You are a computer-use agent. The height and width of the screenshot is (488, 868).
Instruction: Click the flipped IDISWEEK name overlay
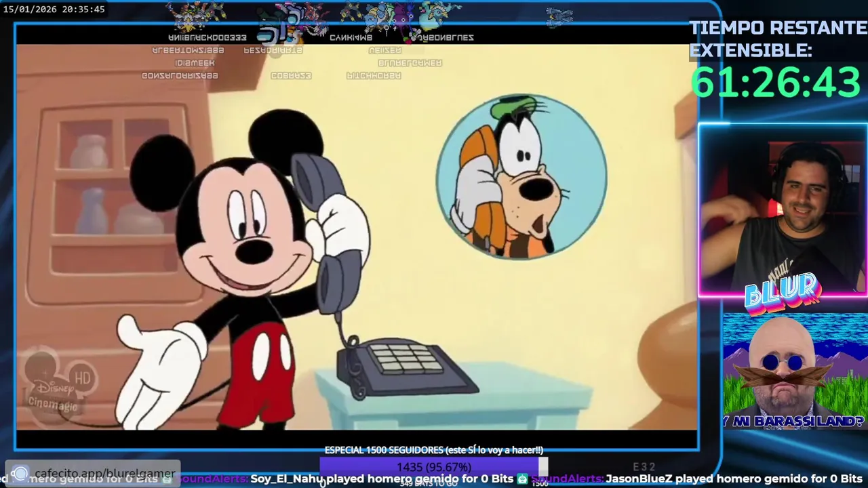195,63
